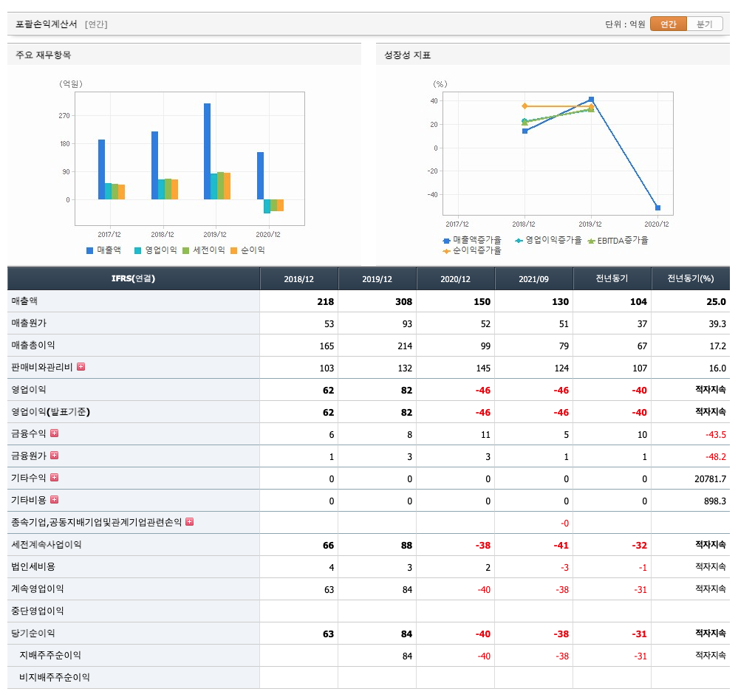Select the 법인세비용 row label

33,566
